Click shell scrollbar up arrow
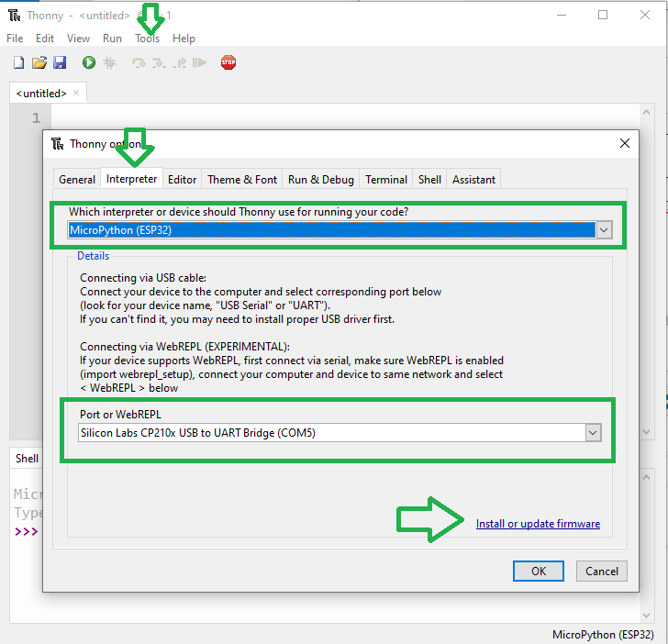The height and width of the screenshot is (644, 668). 646,477
